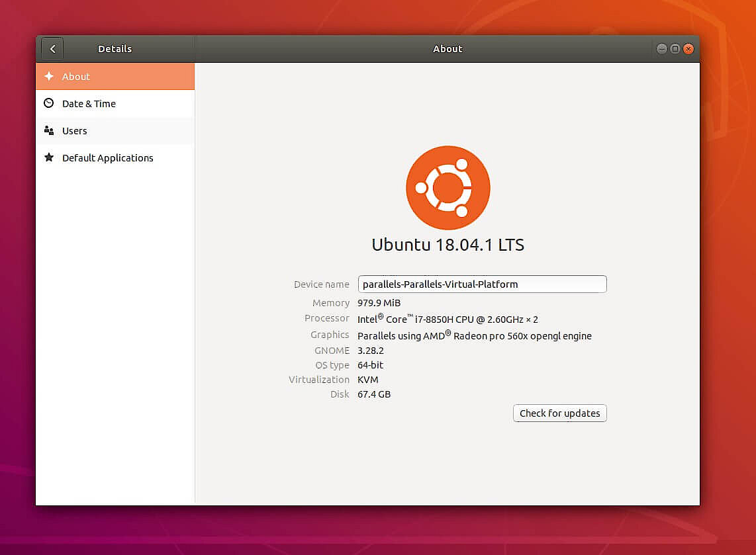Click the back arrow in the header bar
The image size is (756, 555).
(52, 48)
